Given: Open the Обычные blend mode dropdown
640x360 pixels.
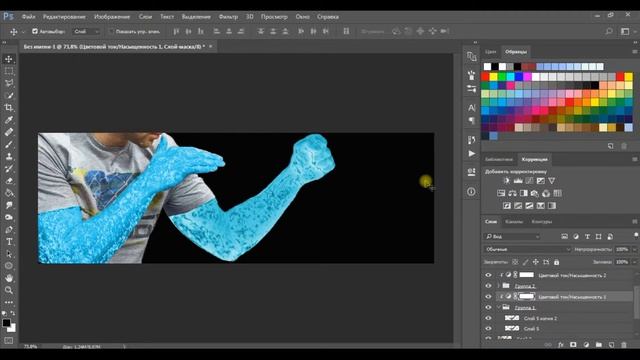Looking at the screenshot, I should pos(527,249).
